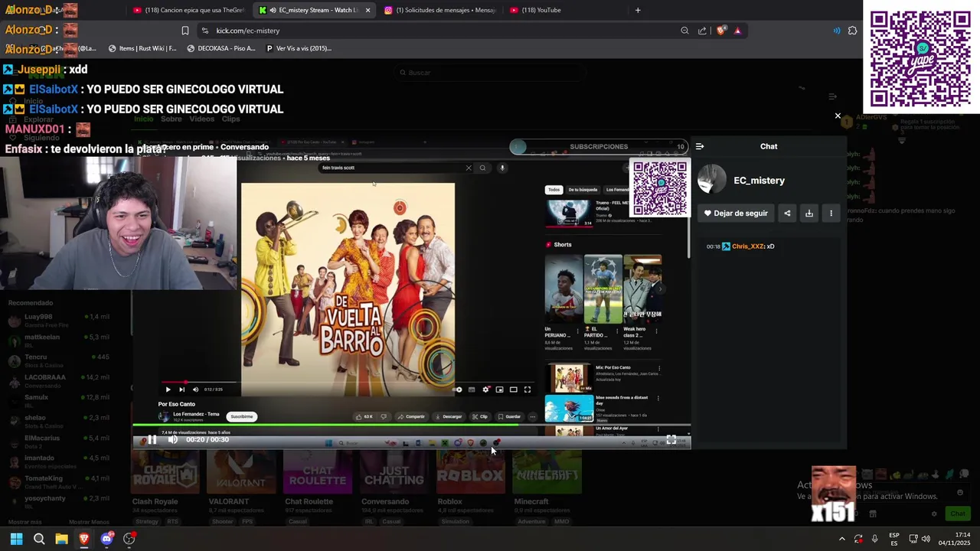Open the EC_mistery profile avatar
This screenshot has height=551, width=980.
pyautogui.click(x=712, y=180)
